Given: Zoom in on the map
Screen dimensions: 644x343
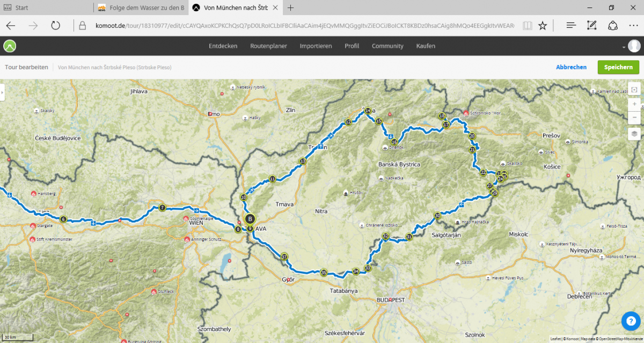Looking at the screenshot, I should 634,104.
